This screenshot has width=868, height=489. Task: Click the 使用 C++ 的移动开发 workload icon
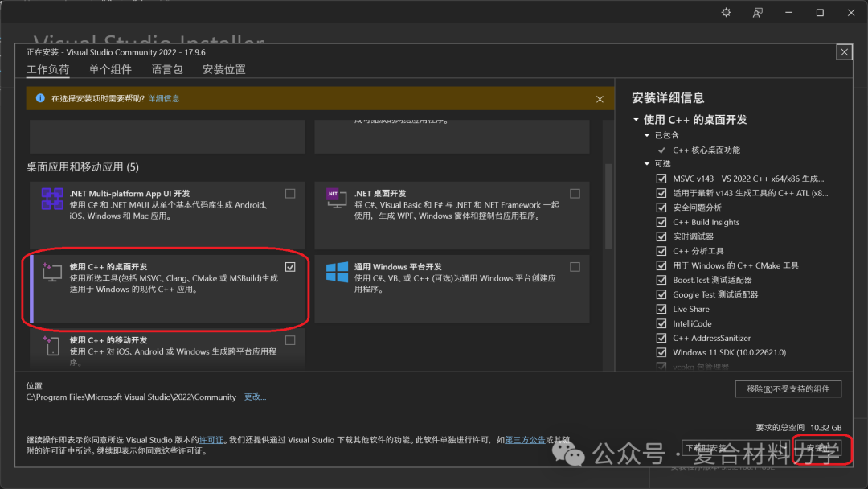tap(51, 346)
